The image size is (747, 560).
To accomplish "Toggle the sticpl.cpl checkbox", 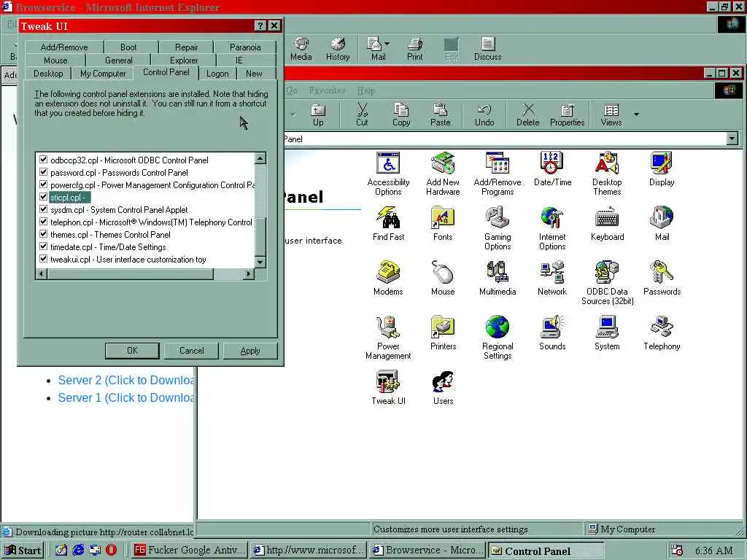I will coord(43,197).
